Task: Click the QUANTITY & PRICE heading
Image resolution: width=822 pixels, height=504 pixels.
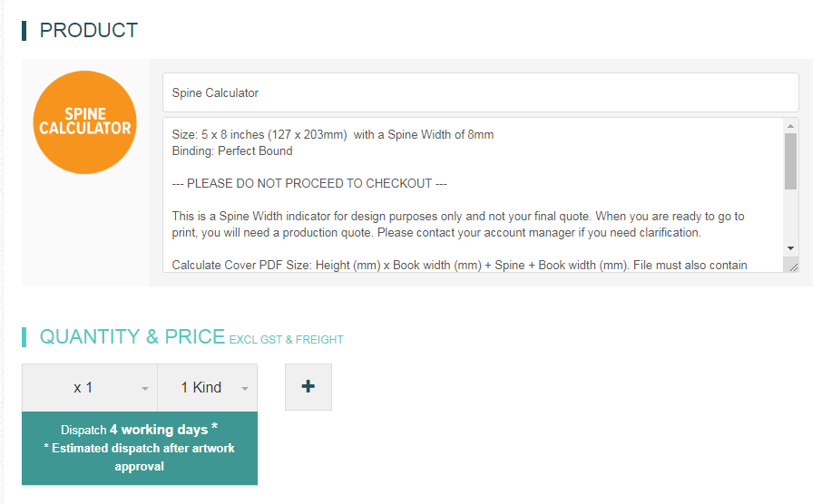Action: pyautogui.click(x=132, y=336)
